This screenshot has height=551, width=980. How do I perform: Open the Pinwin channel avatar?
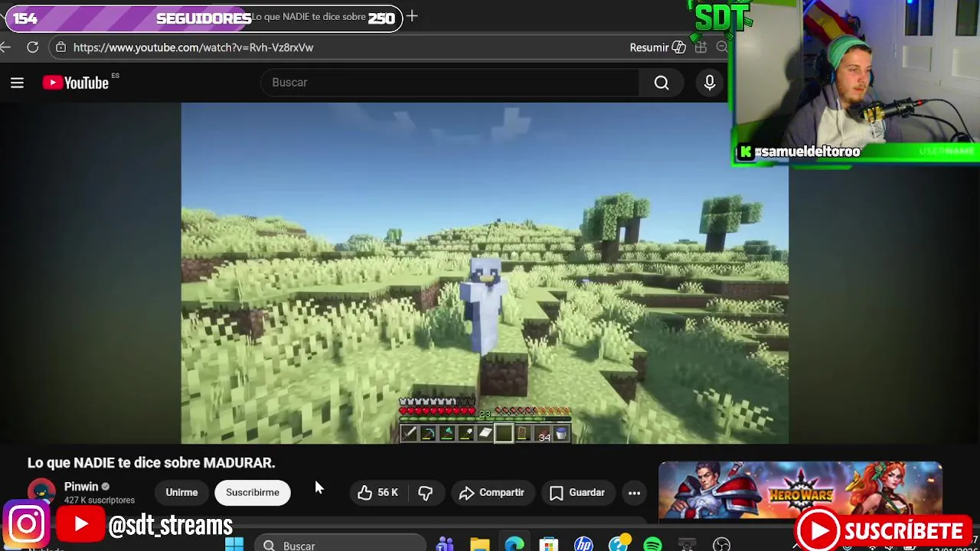click(x=41, y=492)
